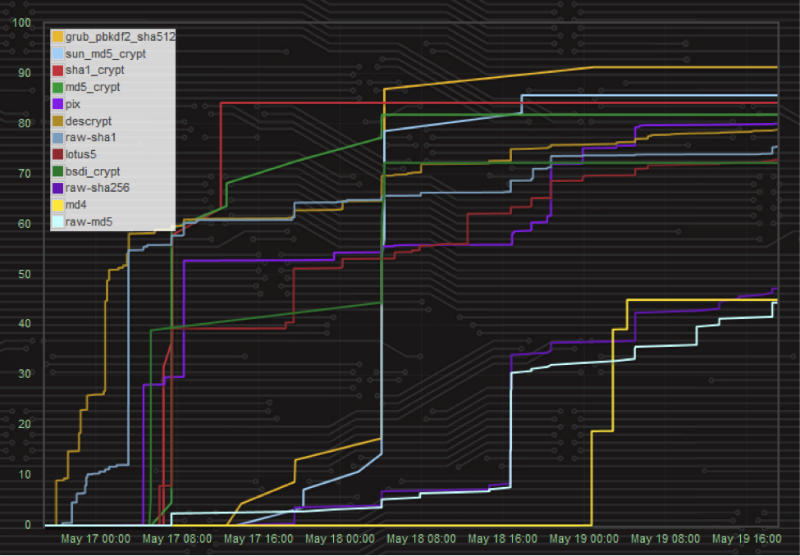This screenshot has height=556, width=800.
Task: Click the May 17 08:00 axis label
Action: pyautogui.click(x=177, y=539)
